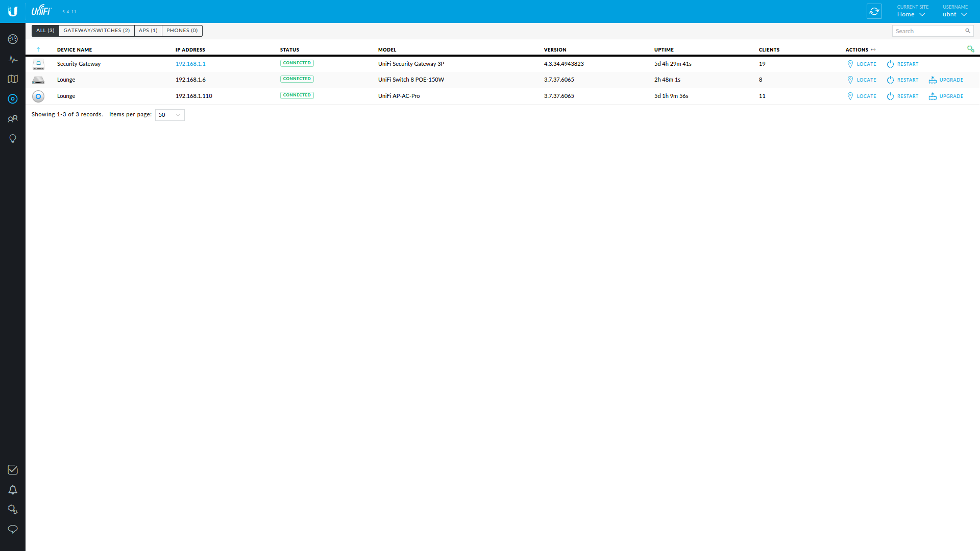Click the Security Gateway device icon
980x551 pixels.
tap(38, 64)
